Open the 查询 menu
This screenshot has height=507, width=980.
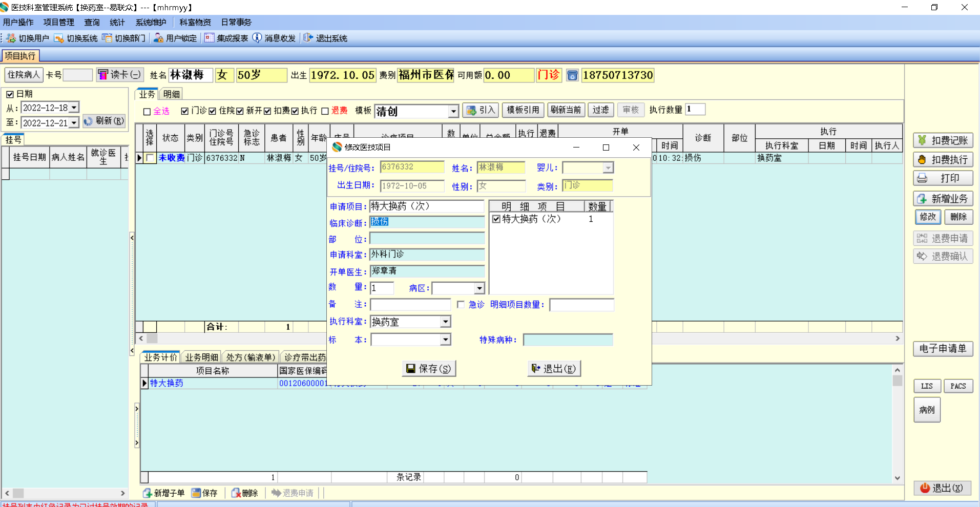click(92, 23)
